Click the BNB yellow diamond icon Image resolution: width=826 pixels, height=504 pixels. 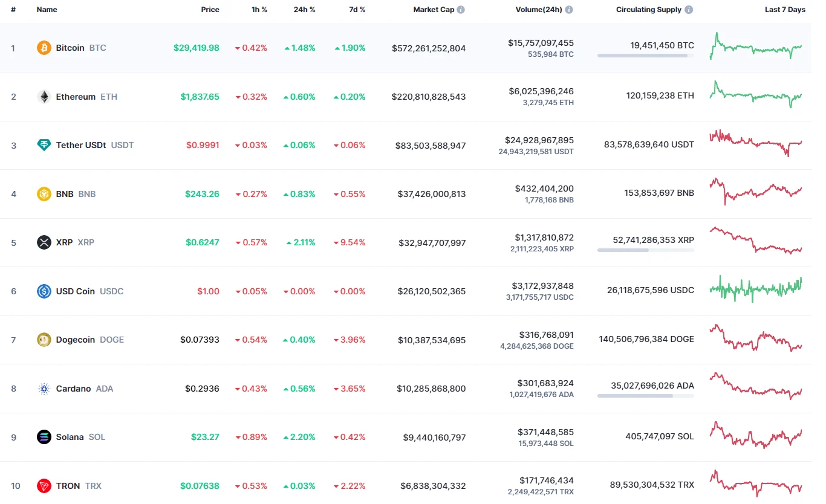[44, 194]
